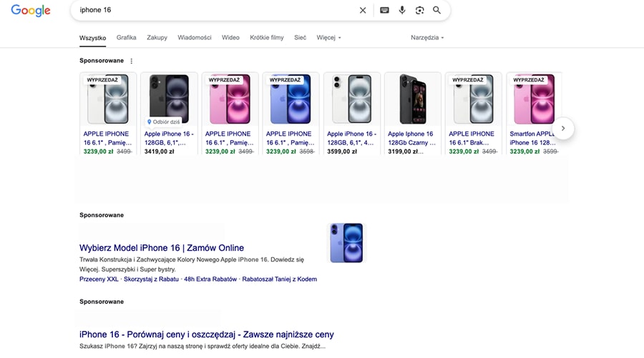Open the Wideo tab

click(x=230, y=37)
